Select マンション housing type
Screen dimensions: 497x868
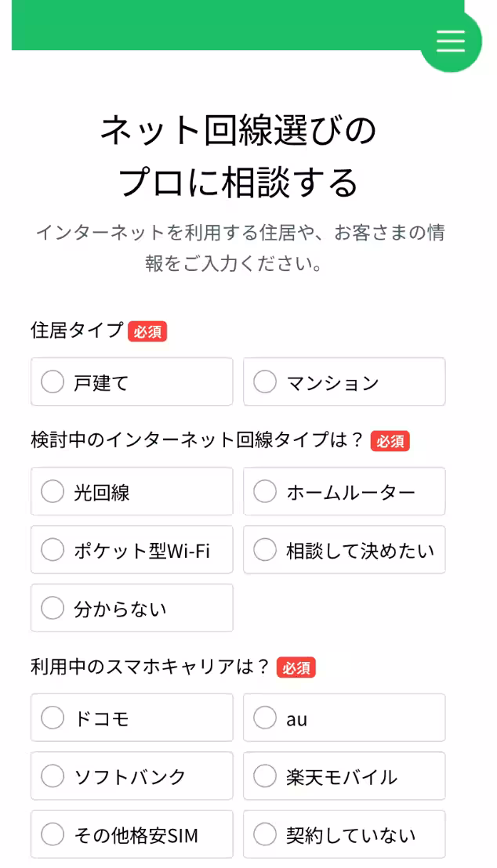pos(344,382)
